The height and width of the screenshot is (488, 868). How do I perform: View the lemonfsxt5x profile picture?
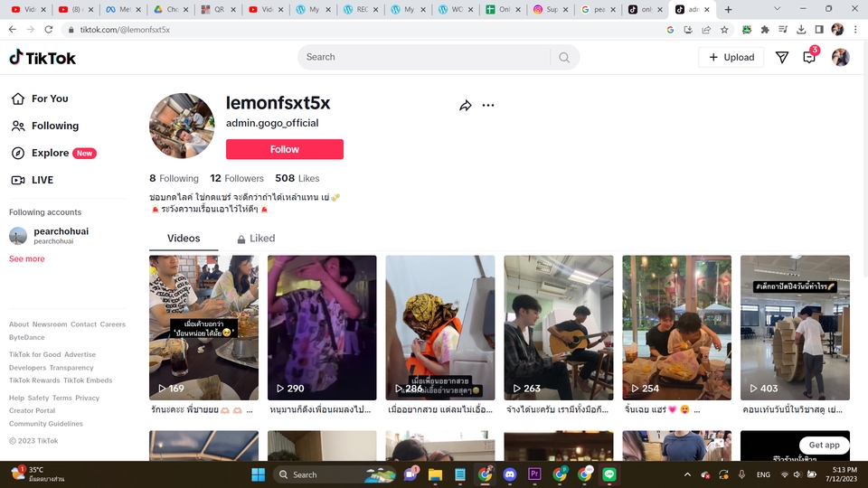coord(182,126)
